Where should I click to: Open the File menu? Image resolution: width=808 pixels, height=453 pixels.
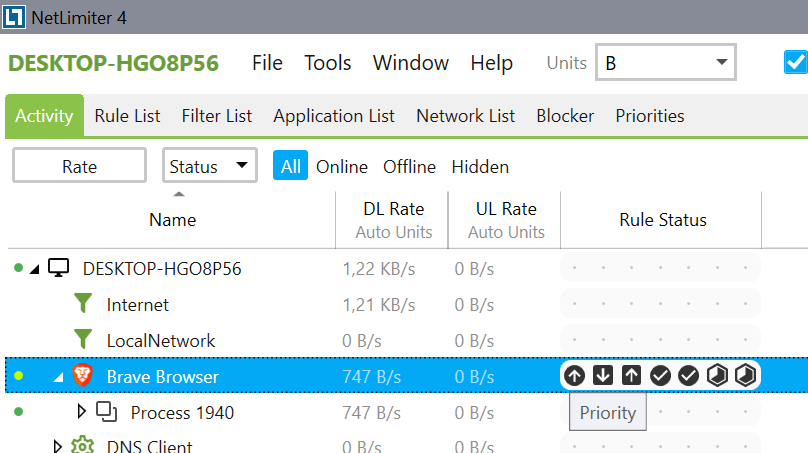[267, 63]
